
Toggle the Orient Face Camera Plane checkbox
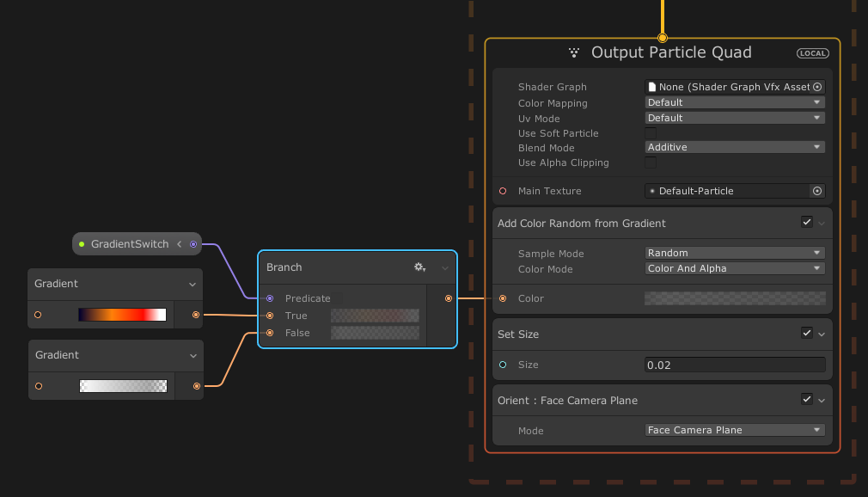pos(806,399)
